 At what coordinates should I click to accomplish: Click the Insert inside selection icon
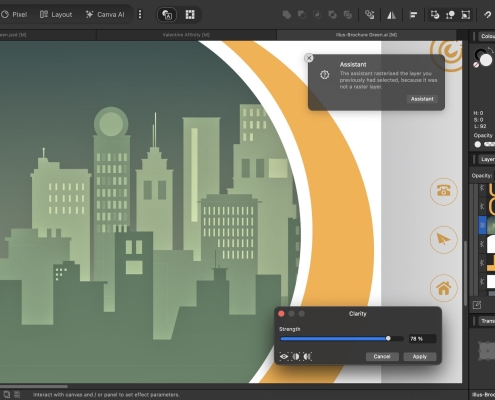(465, 15)
